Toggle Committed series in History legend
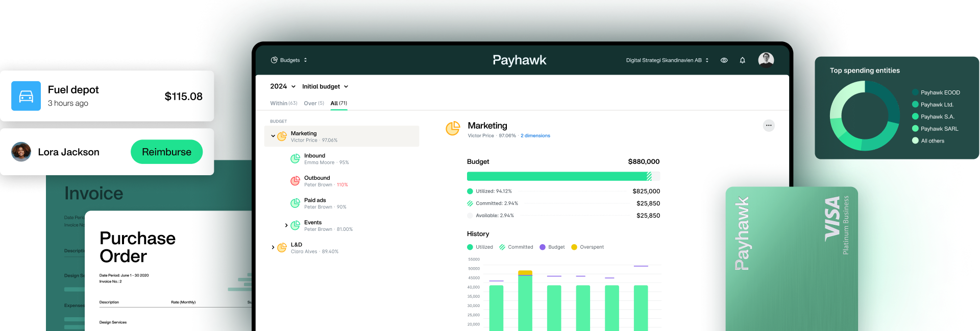This screenshot has height=331, width=980. coord(516,247)
